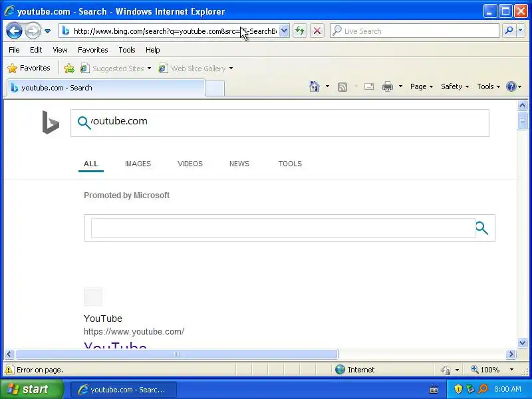Viewport: 532px width, 399px height.
Task: Switch to IMAGES results tab
Action: [138, 164]
